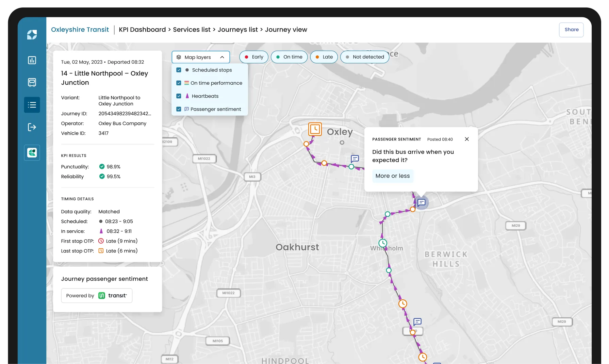Close the passenger sentiment popup
609x364 pixels.
point(467,139)
